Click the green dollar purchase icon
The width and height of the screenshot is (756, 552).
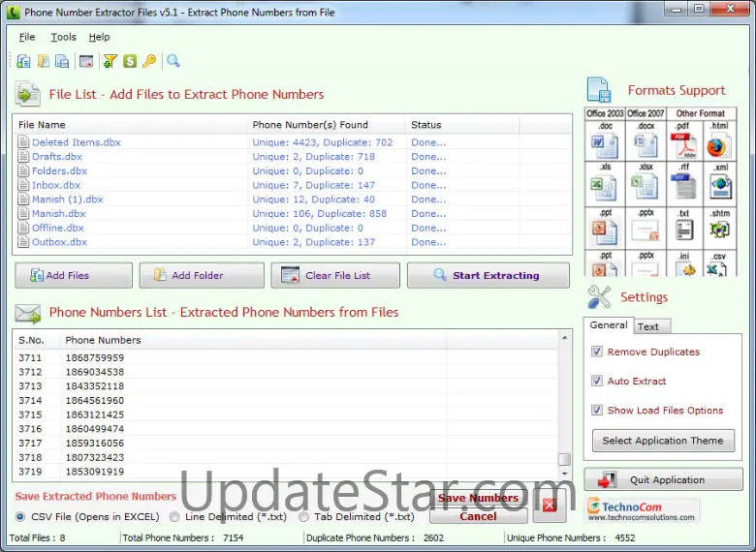point(130,61)
